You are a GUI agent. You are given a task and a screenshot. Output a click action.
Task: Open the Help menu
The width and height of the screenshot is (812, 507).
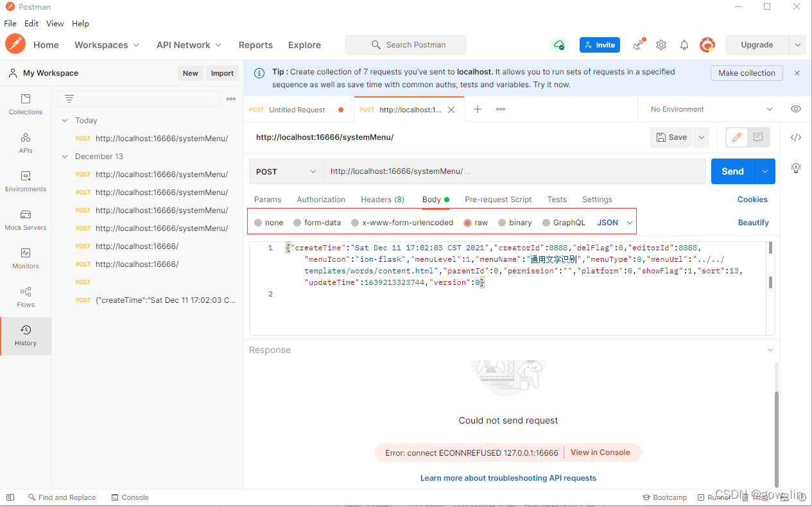[80, 23]
